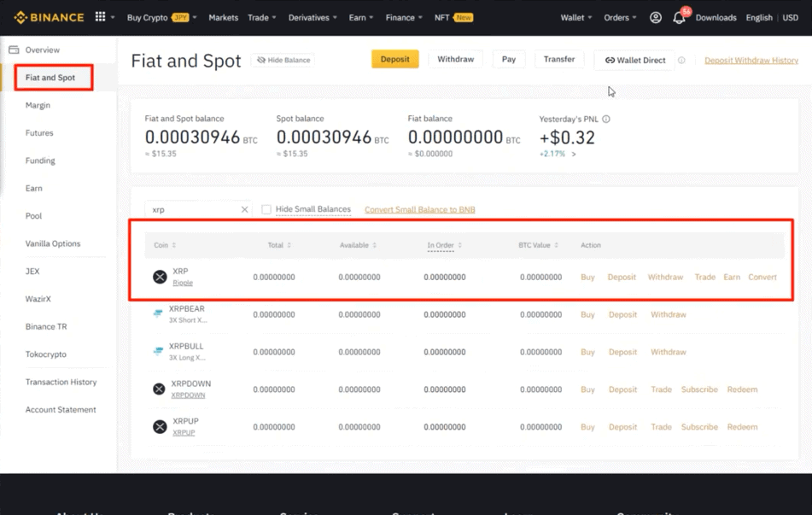This screenshot has height=515, width=812.
Task: Expand the Orders dropdown menu
Action: [x=620, y=18]
